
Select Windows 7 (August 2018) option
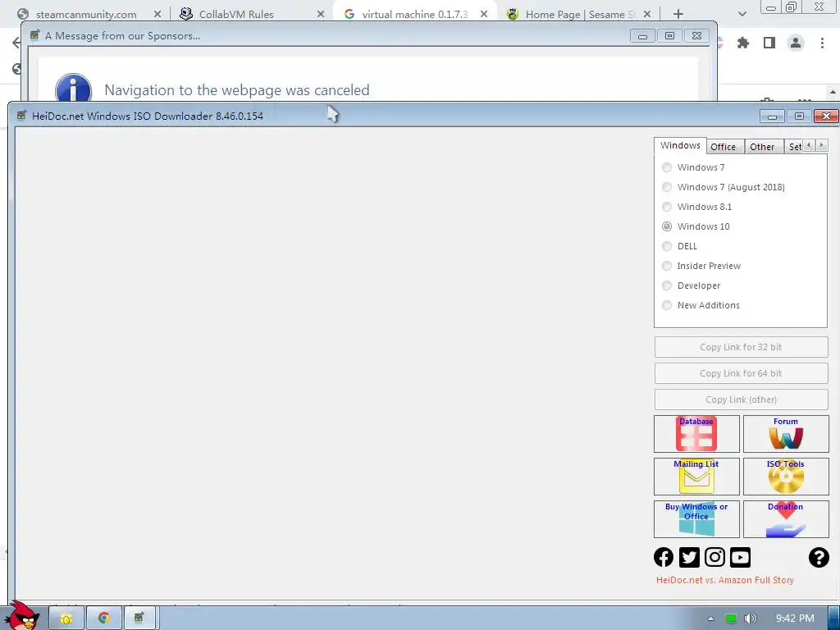click(x=667, y=187)
